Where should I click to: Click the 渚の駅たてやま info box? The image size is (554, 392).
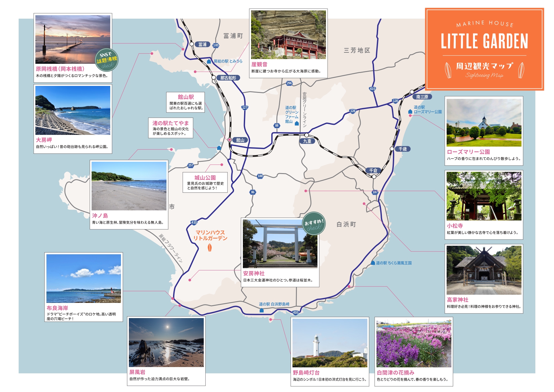tap(171, 128)
